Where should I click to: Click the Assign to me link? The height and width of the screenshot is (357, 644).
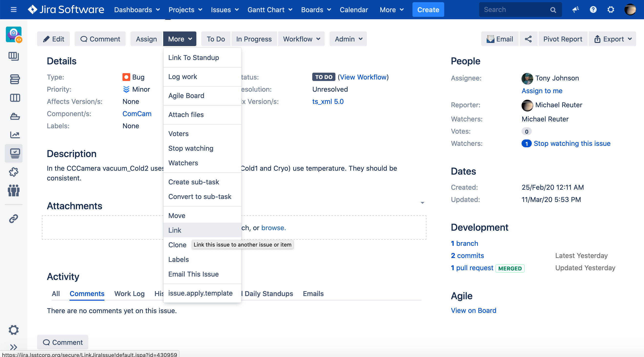coord(542,91)
